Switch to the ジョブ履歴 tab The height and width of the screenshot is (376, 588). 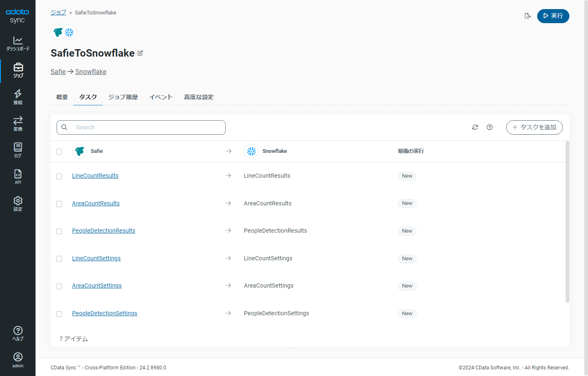tap(123, 97)
